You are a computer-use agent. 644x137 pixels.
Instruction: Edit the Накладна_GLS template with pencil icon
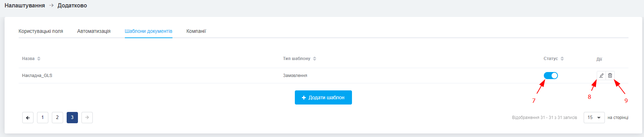(601, 76)
